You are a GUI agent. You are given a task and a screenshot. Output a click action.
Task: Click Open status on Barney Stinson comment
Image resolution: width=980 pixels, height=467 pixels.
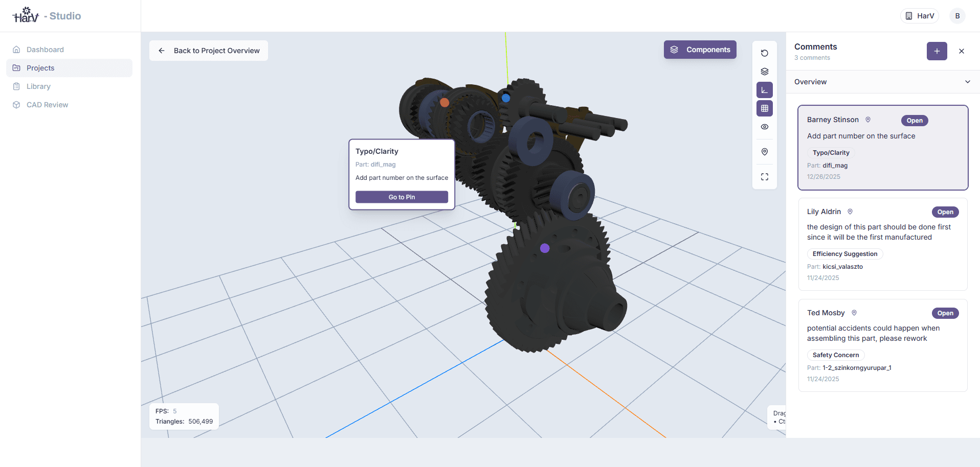915,121
